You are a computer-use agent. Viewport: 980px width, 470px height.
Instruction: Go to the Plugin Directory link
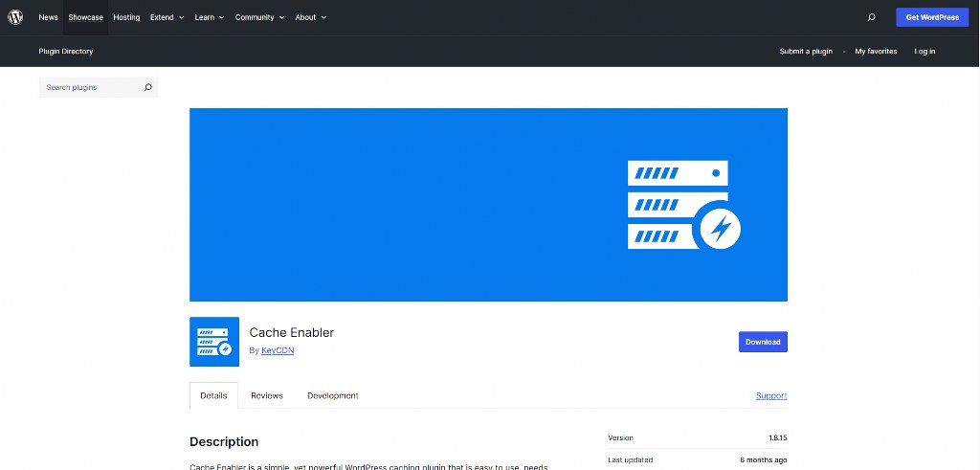pos(66,52)
